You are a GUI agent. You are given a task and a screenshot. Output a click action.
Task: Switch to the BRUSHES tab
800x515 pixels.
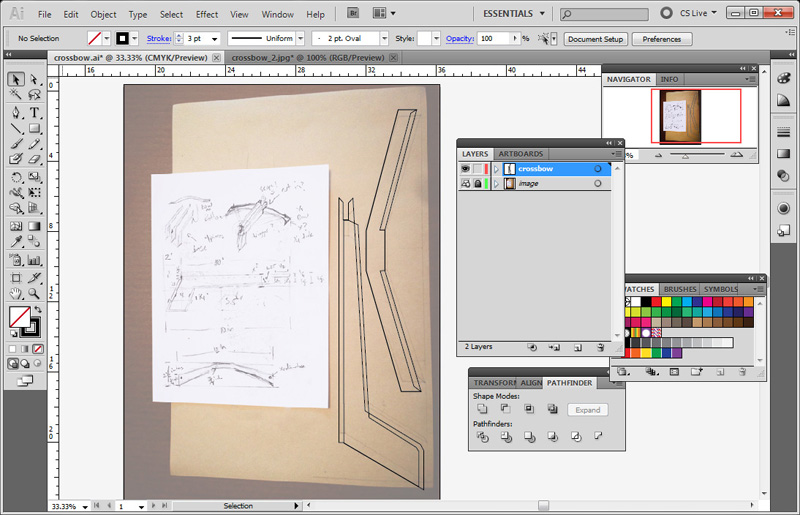tap(680, 289)
